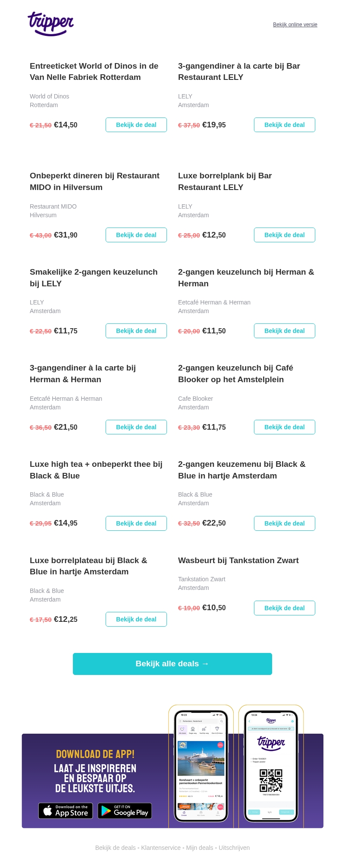The width and height of the screenshot is (345, 868).
Task: Open the 'Mijn deals' footer link
Action: [200, 848]
